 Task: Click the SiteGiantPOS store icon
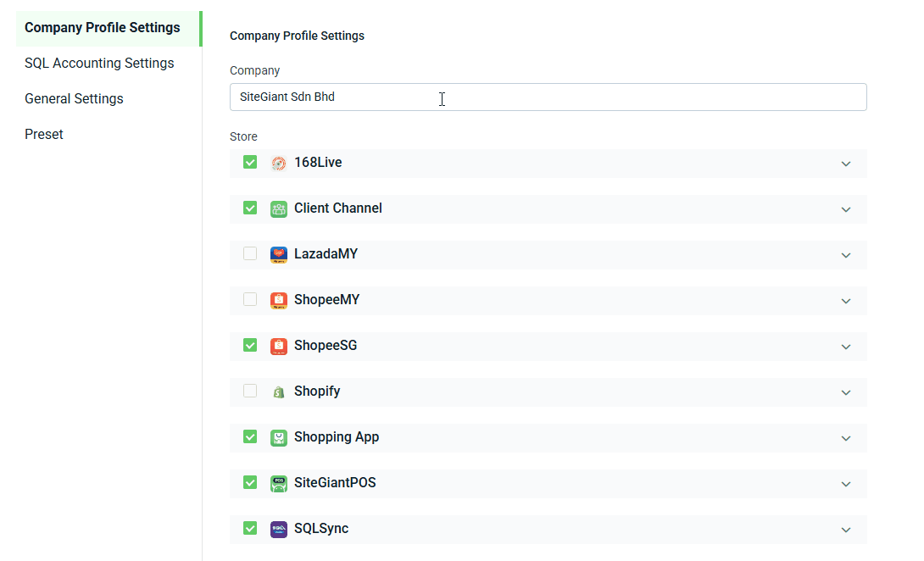tap(279, 483)
